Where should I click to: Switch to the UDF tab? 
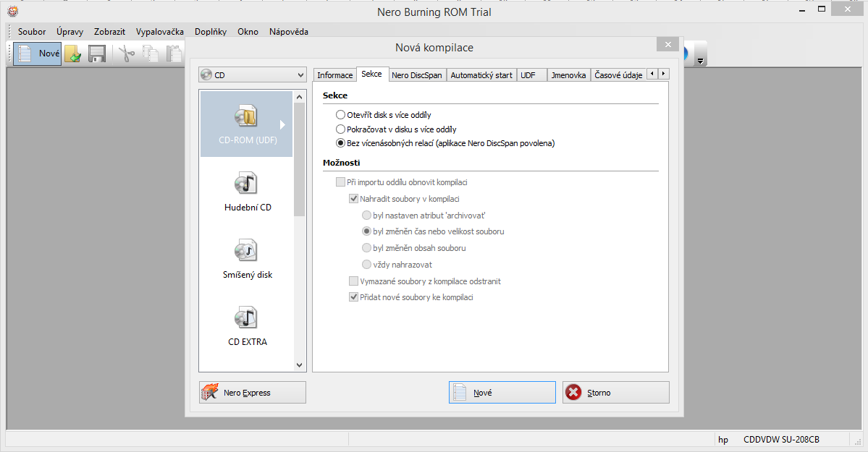point(532,75)
